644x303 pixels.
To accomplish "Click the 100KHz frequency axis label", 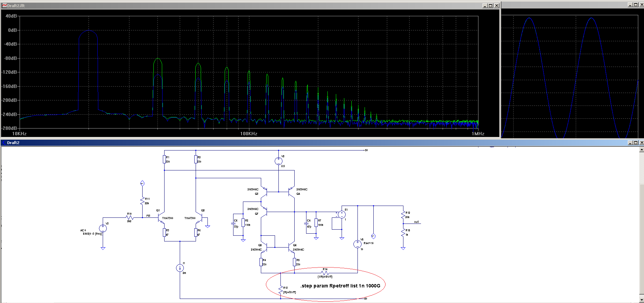I will (249, 134).
